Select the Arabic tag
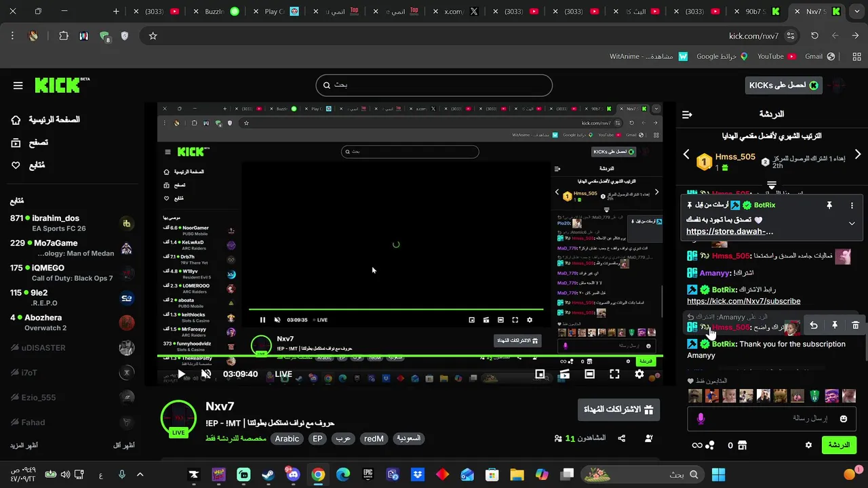Viewport: 868px width, 488px height. [x=287, y=439]
